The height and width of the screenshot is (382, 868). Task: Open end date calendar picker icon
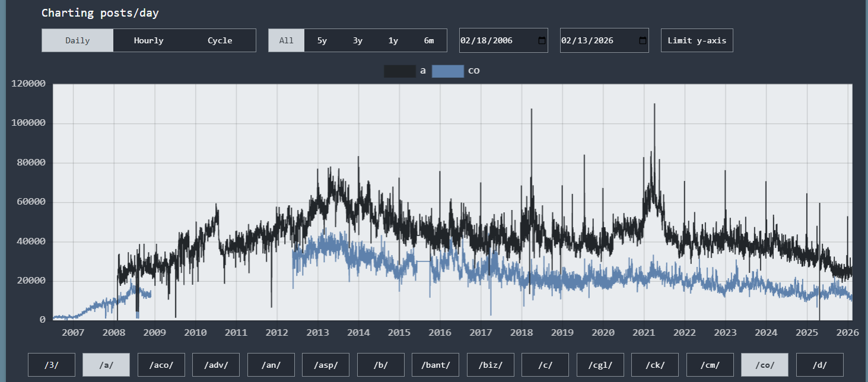coord(643,40)
